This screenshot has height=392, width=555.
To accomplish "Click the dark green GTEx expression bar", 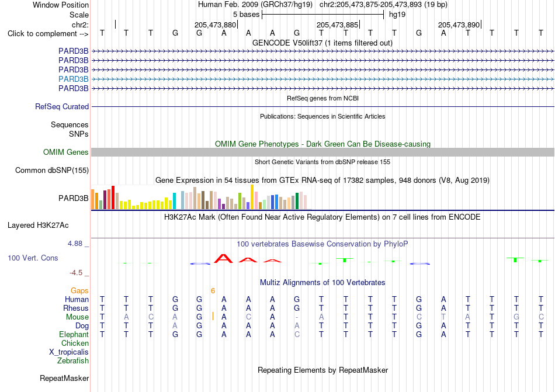I will pyautogui.click(x=297, y=201).
